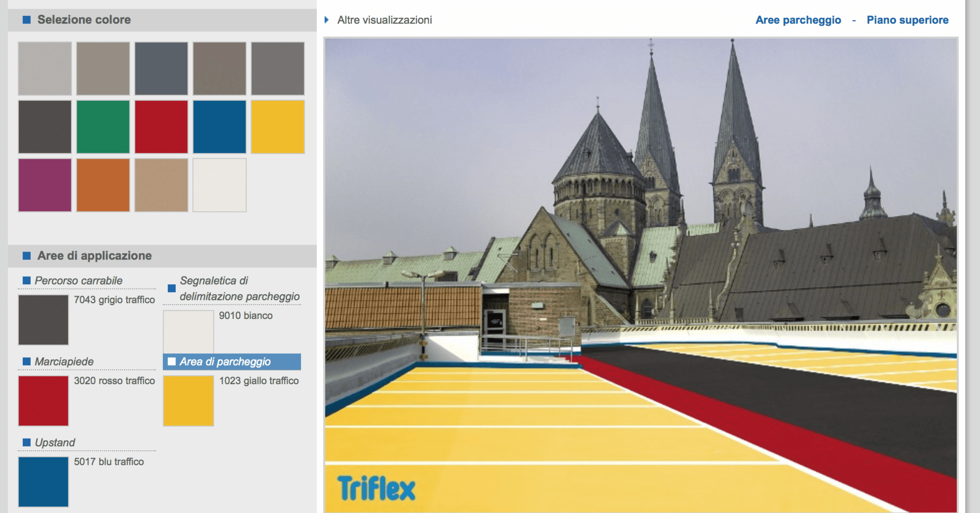Image resolution: width=980 pixels, height=513 pixels.
Task: Select the brown-grey textured swatch in the top palette row
Action: click(220, 69)
